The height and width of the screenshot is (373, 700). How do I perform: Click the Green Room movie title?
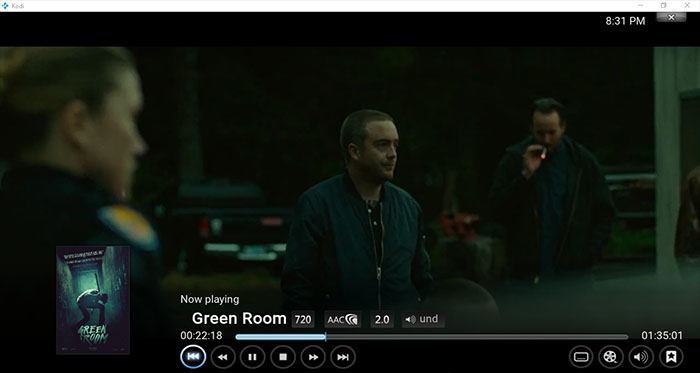[239, 319]
